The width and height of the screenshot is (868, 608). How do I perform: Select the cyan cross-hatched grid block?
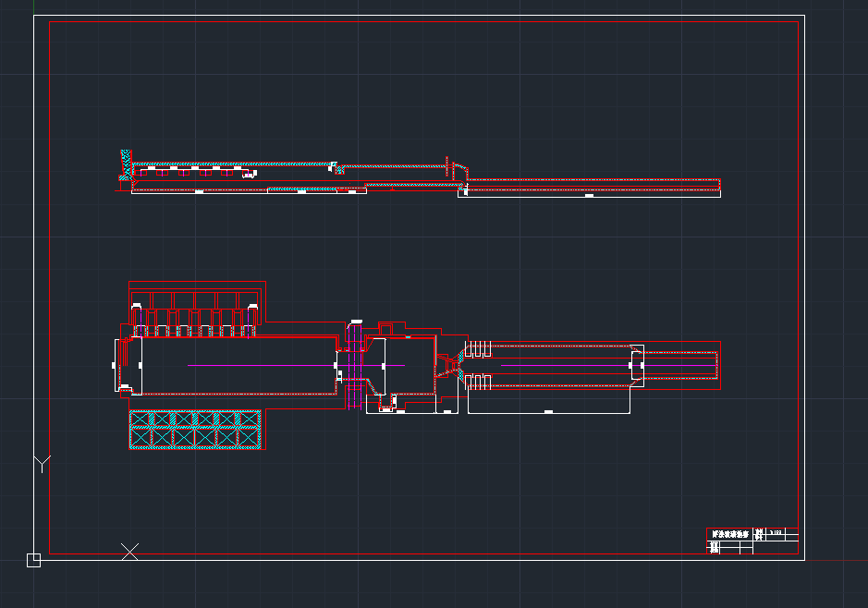tap(195, 430)
